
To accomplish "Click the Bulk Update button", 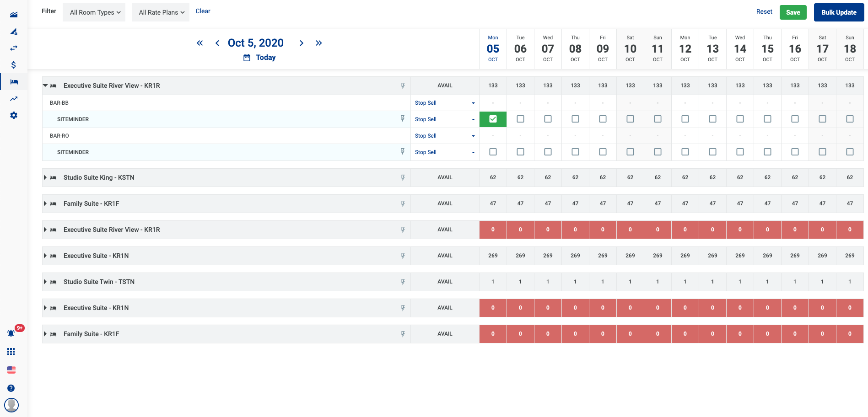I will [x=838, y=12].
